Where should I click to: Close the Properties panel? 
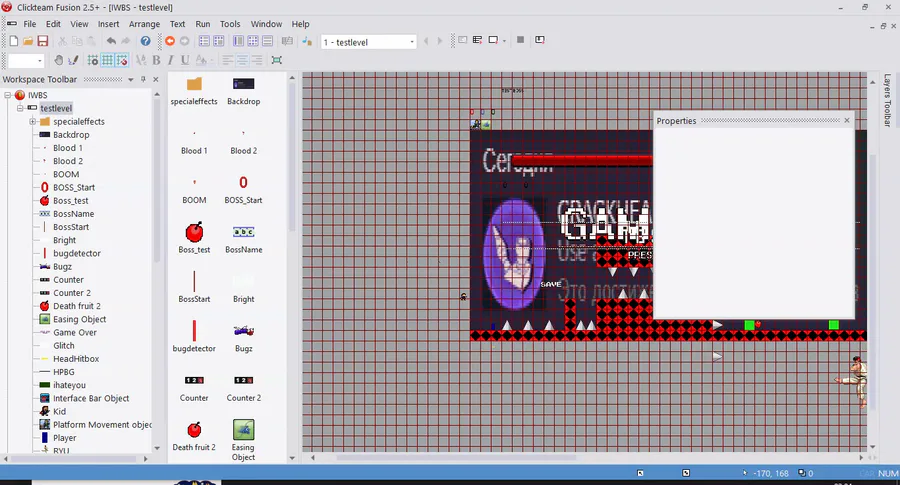click(847, 121)
